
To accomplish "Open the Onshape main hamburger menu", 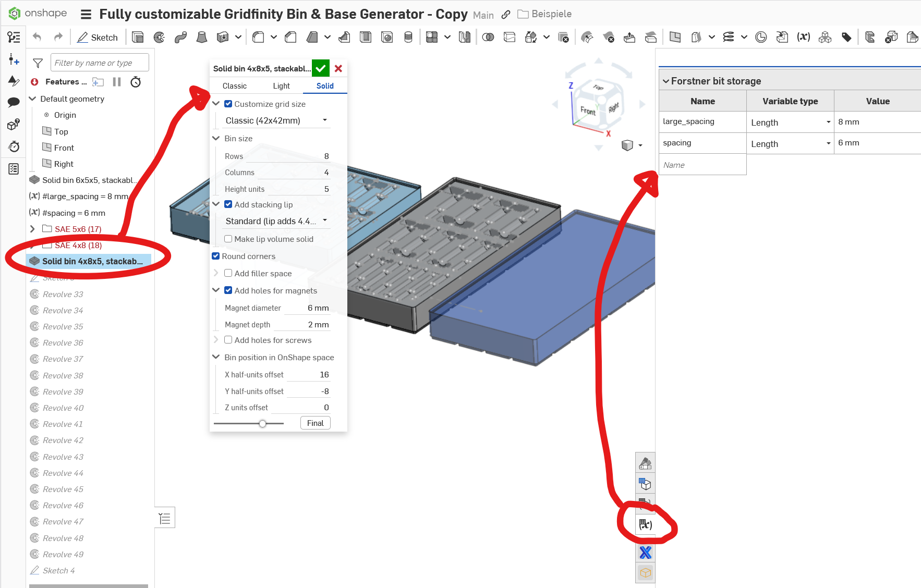I will point(86,14).
